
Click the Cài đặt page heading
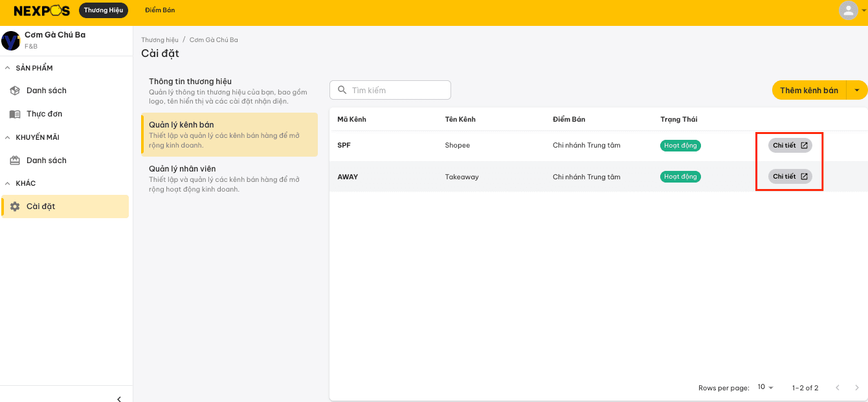coord(160,54)
